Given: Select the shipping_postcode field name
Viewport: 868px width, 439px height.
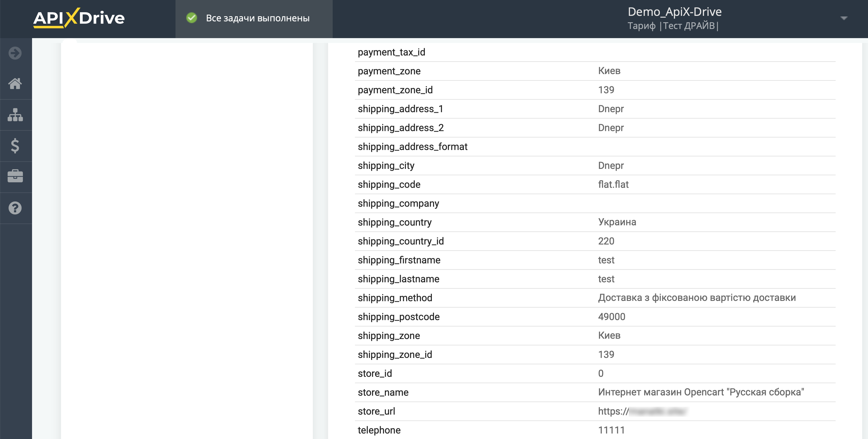Looking at the screenshot, I should click(399, 317).
